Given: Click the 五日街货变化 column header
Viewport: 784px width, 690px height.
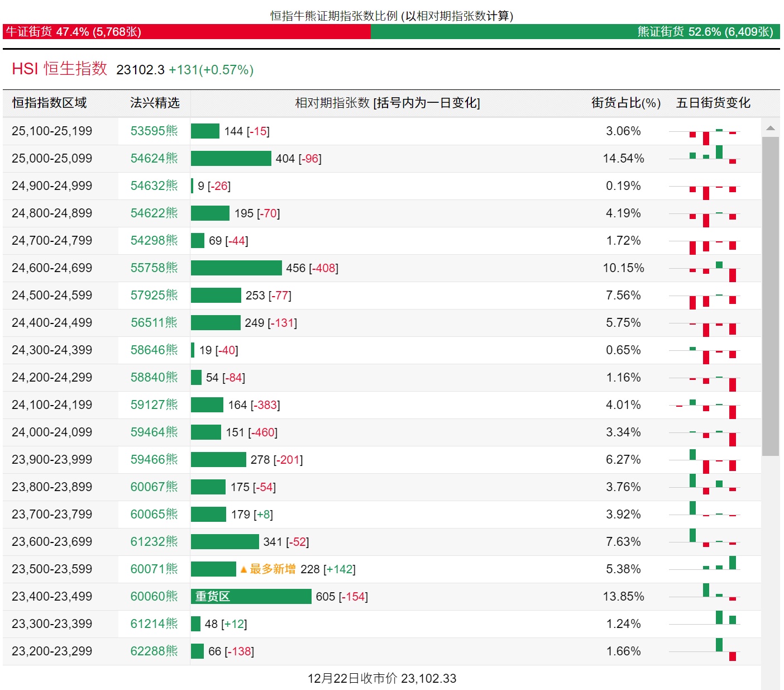Looking at the screenshot, I should (x=713, y=103).
